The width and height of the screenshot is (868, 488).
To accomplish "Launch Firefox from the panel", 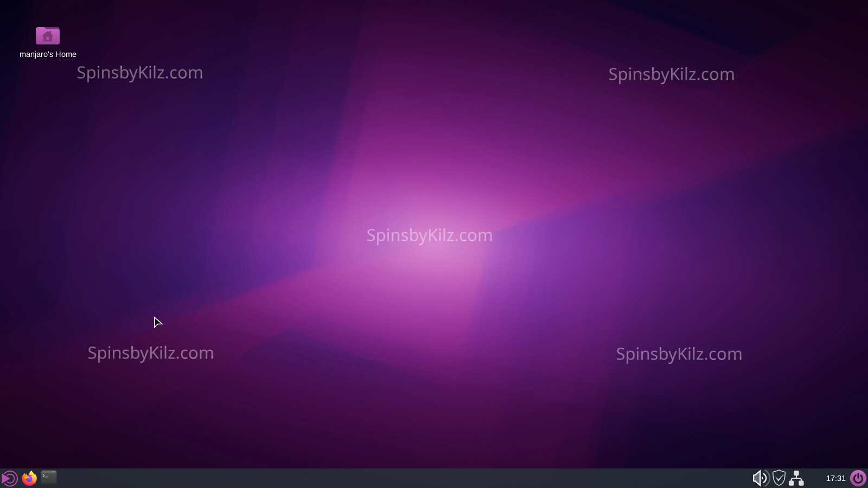I will [29, 478].
